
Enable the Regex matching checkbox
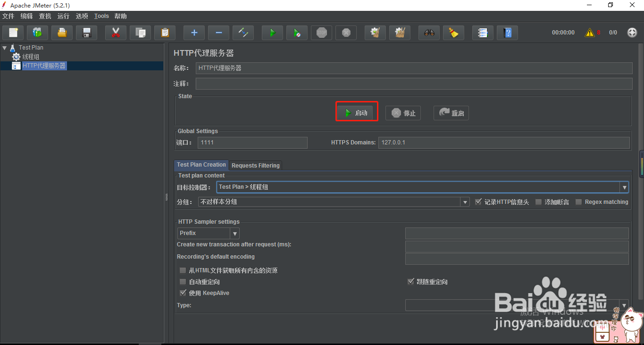tap(579, 202)
